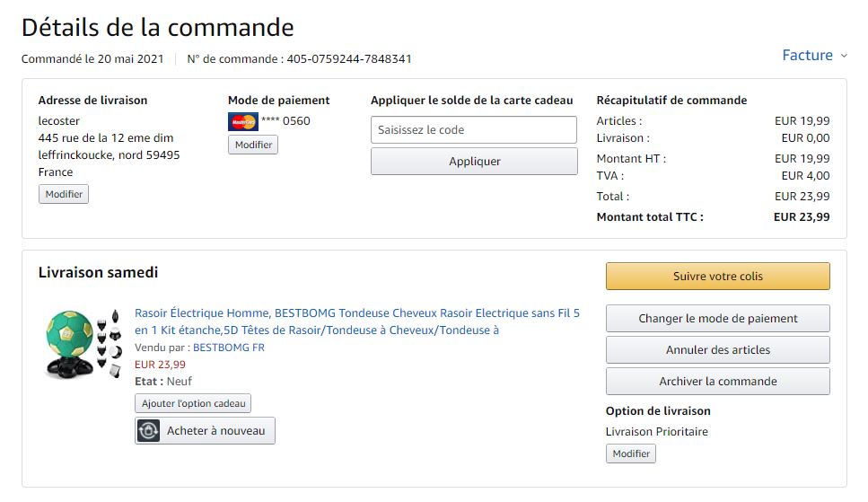Choose Annuler des articles
The height and width of the screenshot is (502, 868).
(x=718, y=350)
